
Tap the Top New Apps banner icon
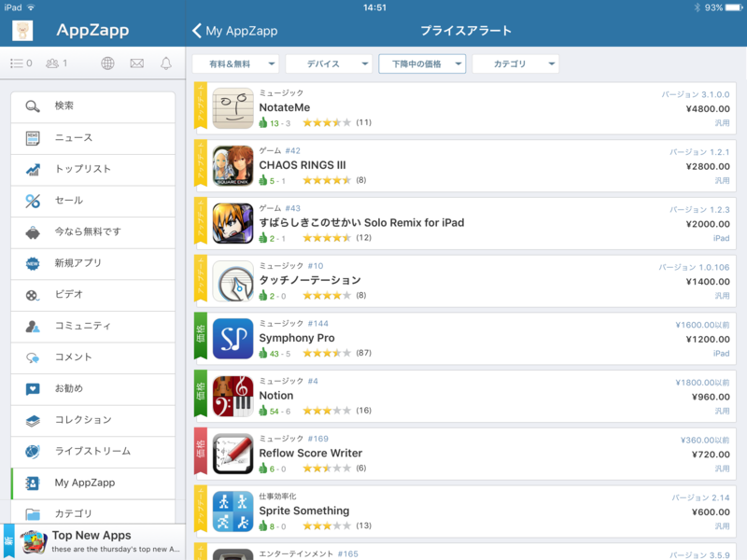34,542
